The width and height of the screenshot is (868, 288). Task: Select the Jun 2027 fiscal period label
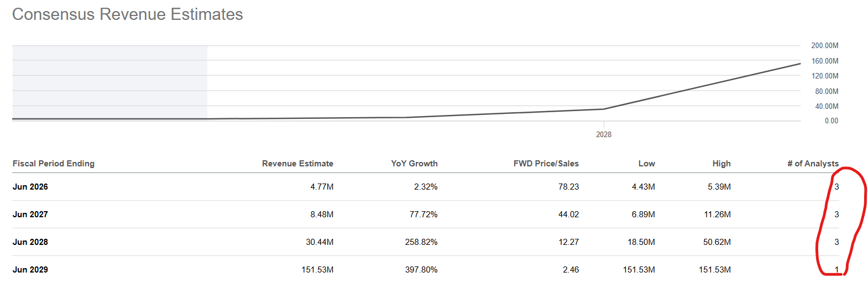[30, 214]
